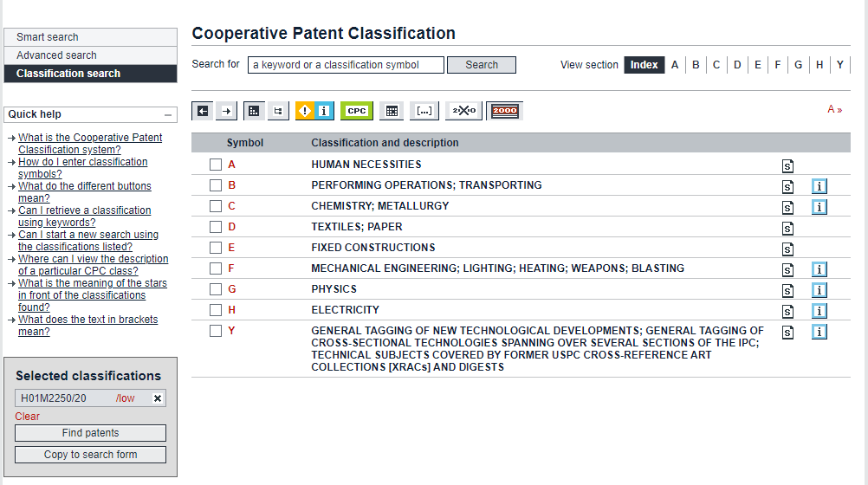Click the forward arrow toolbar icon
868x485 pixels.
pos(226,111)
